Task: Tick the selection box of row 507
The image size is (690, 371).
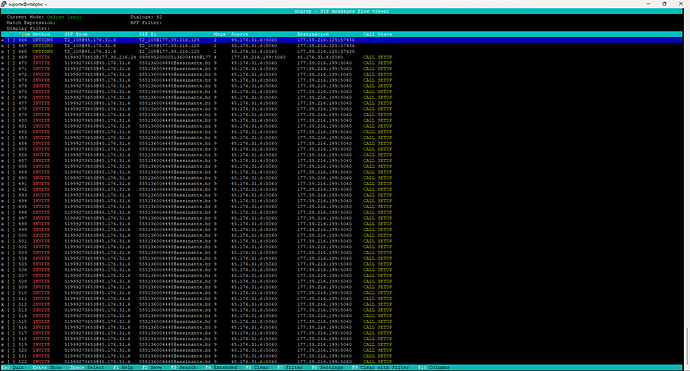Action: (x=11, y=275)
